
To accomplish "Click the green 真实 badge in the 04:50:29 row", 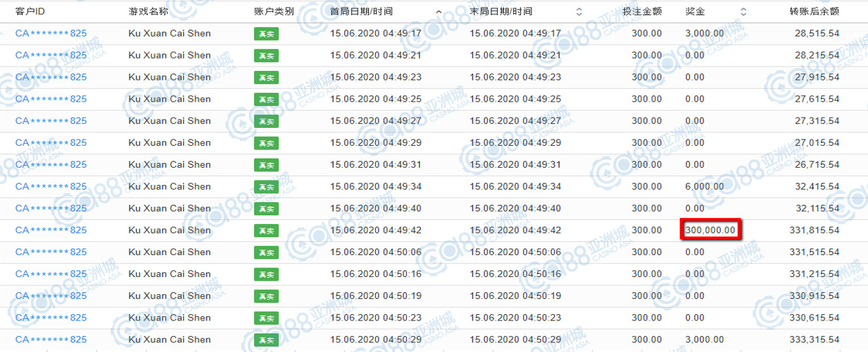I will (x=266, y=340).
